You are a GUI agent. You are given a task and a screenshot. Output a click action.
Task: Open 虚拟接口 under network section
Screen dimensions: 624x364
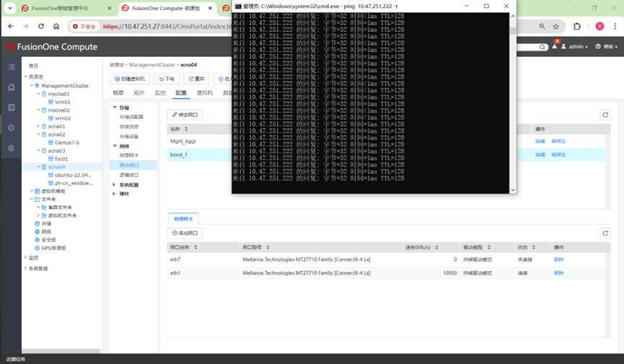129,175
